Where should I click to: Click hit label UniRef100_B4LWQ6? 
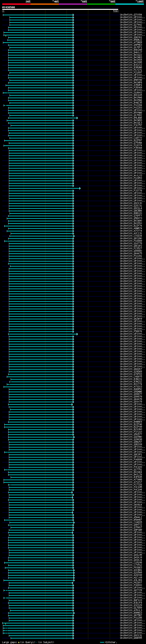coord(131,118)
